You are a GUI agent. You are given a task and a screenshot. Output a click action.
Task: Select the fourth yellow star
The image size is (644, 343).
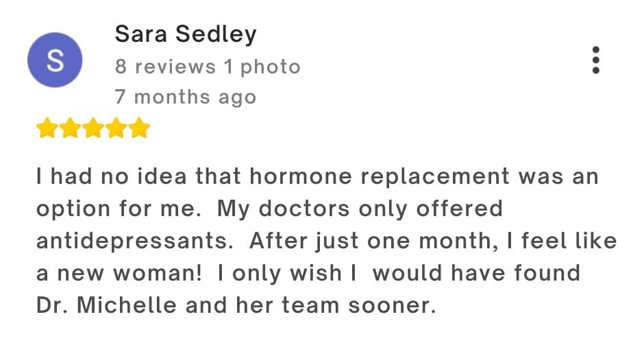(116, 128)
